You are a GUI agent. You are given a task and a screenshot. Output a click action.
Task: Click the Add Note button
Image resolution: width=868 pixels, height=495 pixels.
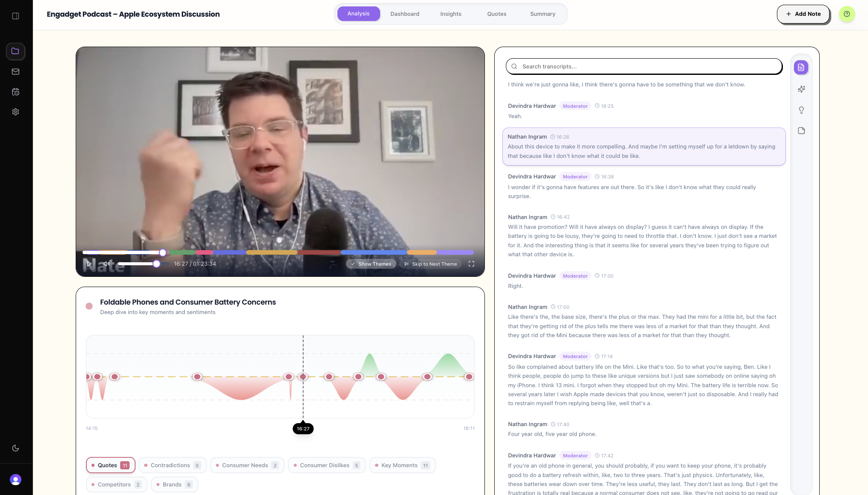pos(803,14)
